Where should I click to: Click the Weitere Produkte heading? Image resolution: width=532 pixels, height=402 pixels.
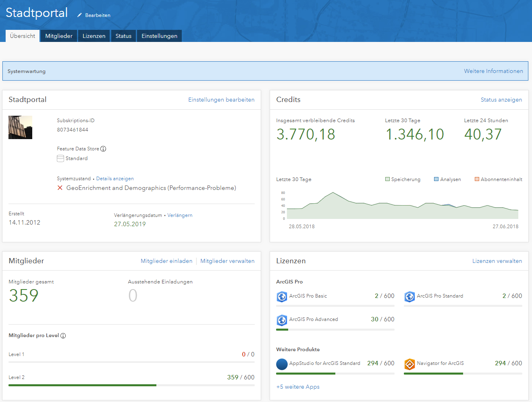(298, 350)
